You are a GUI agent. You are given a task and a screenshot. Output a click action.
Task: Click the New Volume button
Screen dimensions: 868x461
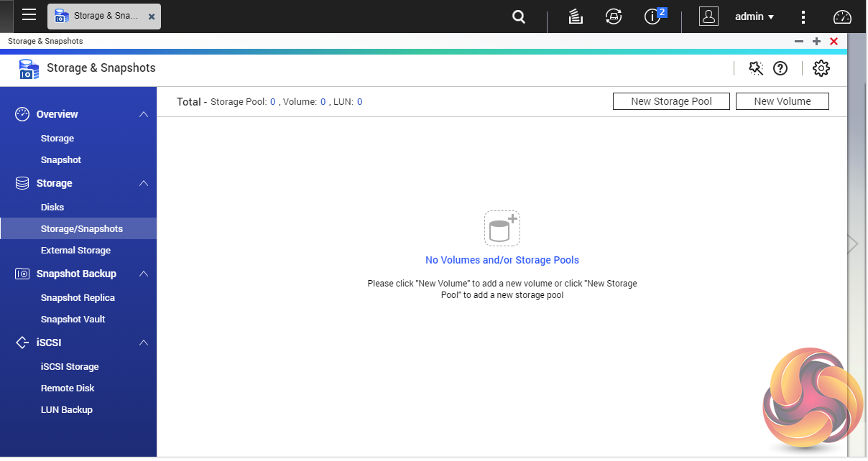(x=782, y=101)
